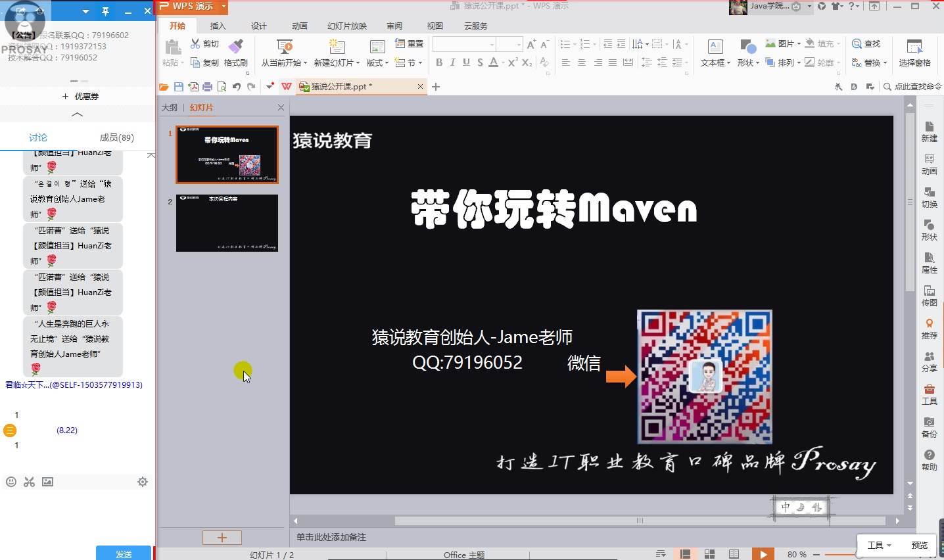This screenshot has width=944, height=560.
Task: Open the Review (审阅) ribbon tab
Action: coord(394,26)
